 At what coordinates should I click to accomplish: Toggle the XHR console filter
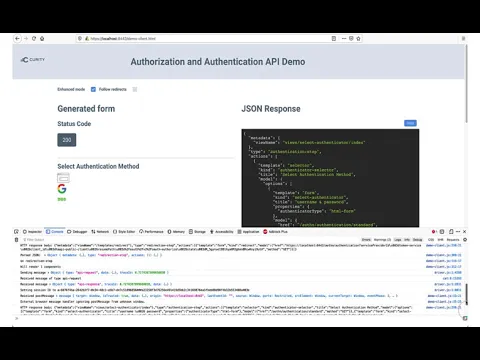pos(440,240)
